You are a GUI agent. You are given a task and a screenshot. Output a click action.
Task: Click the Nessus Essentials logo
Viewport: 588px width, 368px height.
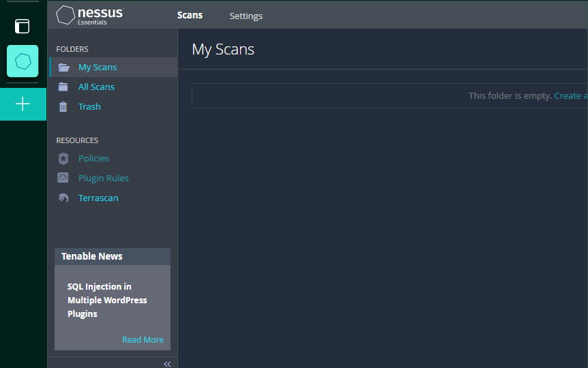(89, 16)
